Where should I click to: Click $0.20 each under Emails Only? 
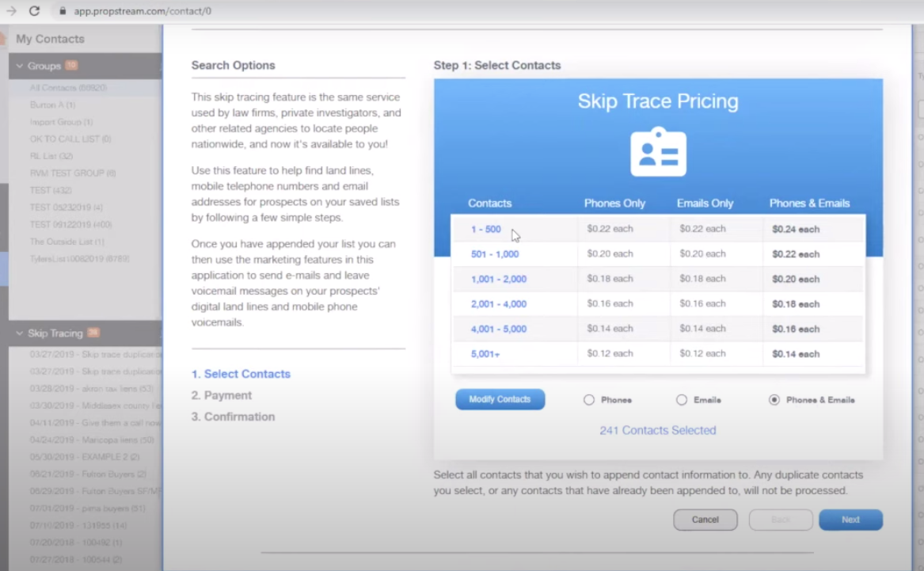click(x=702, y=254)
